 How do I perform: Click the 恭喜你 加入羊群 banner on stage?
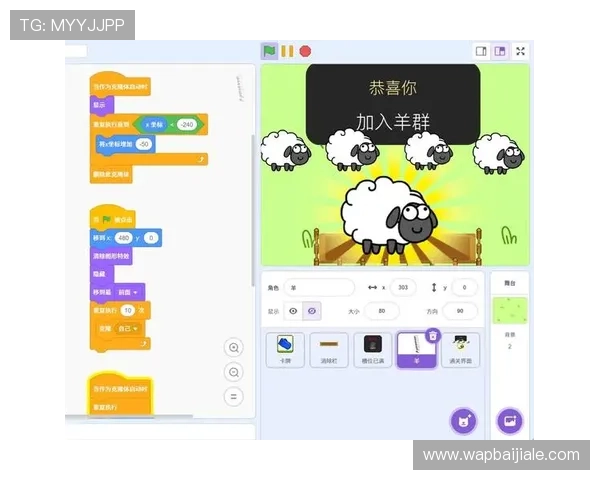tap(393, 104)
